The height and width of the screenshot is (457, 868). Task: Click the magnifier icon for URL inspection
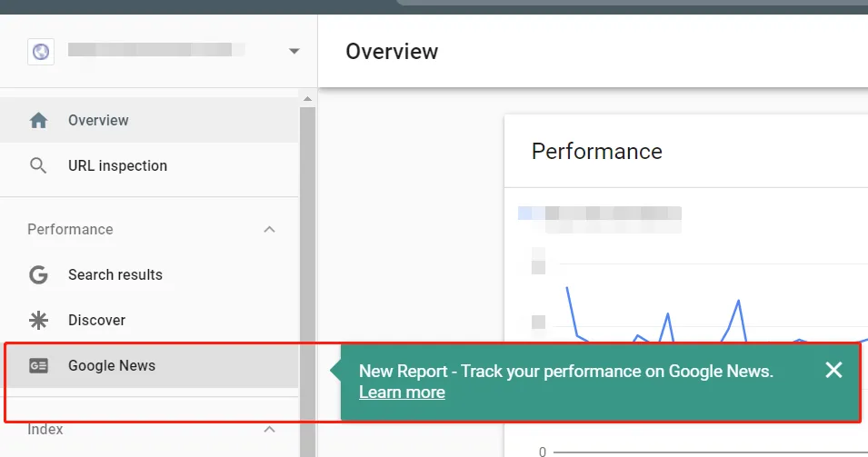click(37, 165)
